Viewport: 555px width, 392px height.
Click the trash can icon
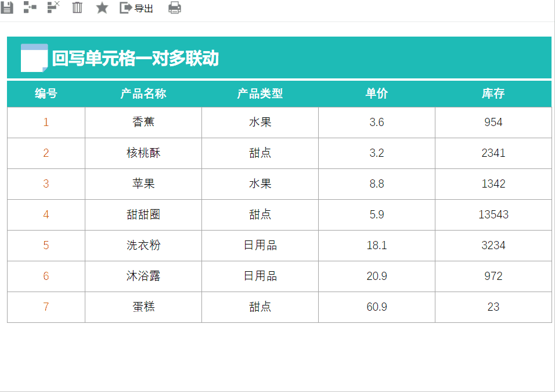[x=77, y=8]
